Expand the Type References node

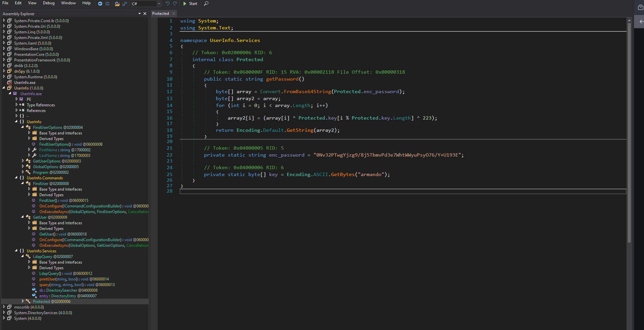pyautogui.click(x=17, y=105)
